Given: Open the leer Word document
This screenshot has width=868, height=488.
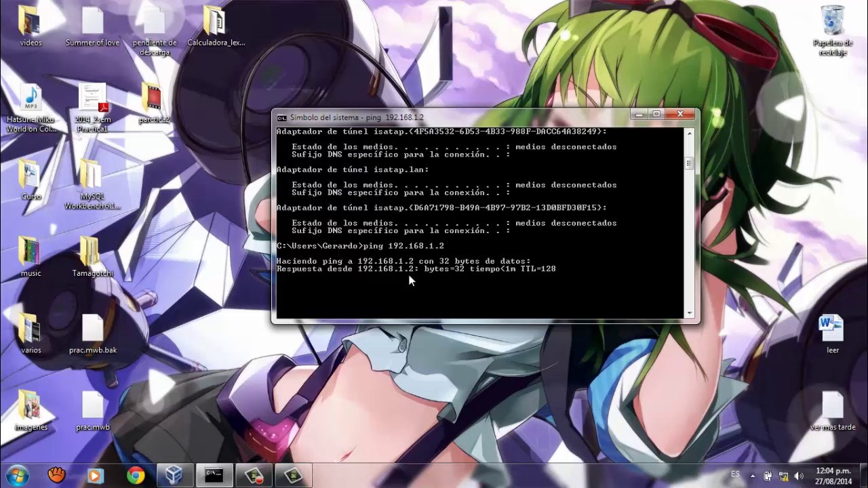Looking at the screenshot, I should pos(833,334).
